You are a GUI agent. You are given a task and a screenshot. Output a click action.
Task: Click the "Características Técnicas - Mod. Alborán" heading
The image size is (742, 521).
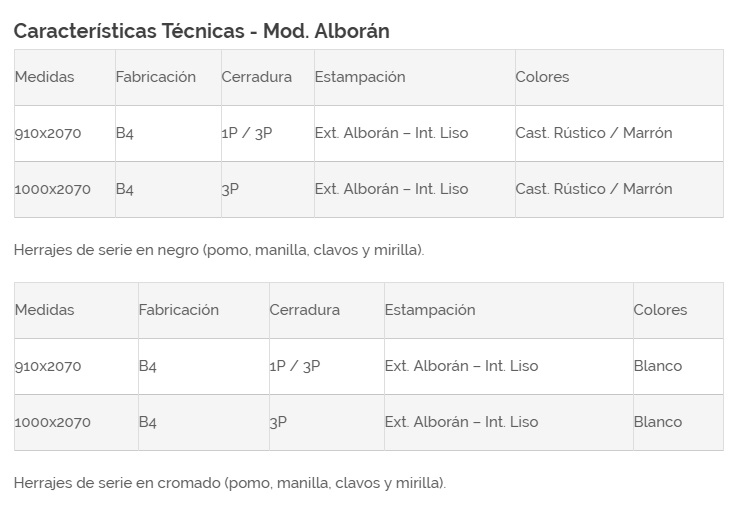[x=201, y=31]
